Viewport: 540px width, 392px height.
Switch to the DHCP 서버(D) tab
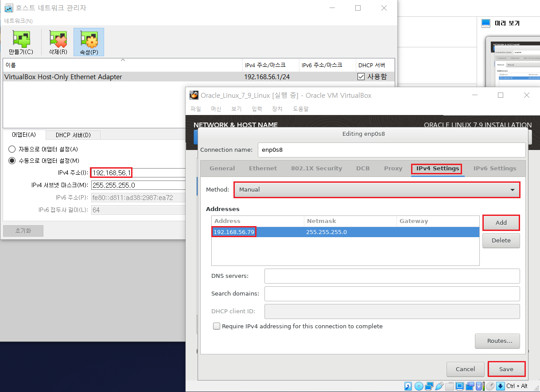click(x=73, y=135)
